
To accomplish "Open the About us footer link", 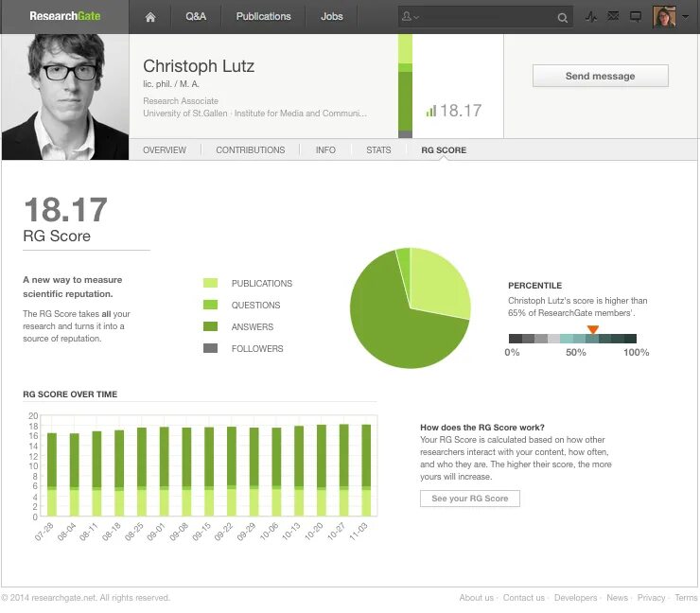I will [x=477, y=597].
